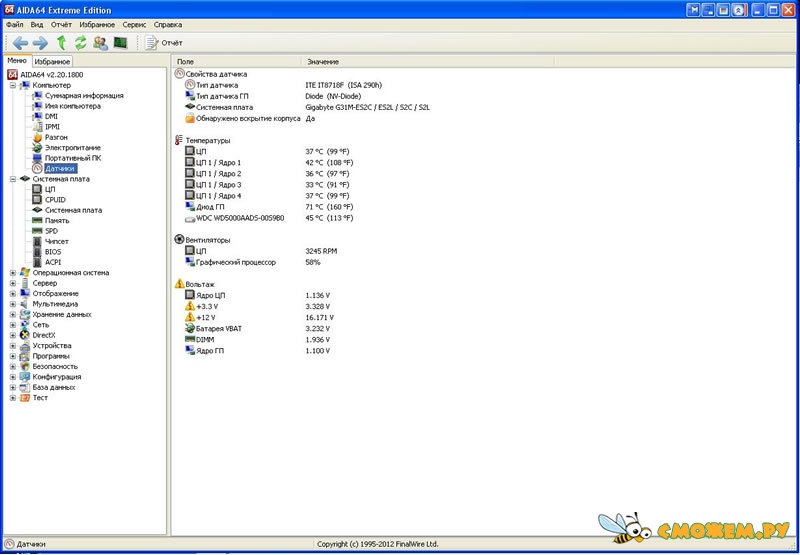Select the Портативный ПК icon

click(x=37, y=158)
